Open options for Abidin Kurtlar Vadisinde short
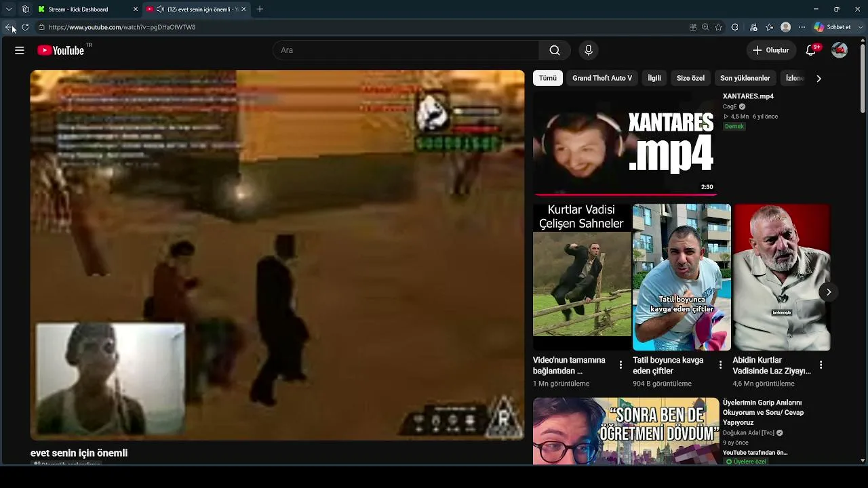This screenshot has height=488, width=868. (821, 365)
